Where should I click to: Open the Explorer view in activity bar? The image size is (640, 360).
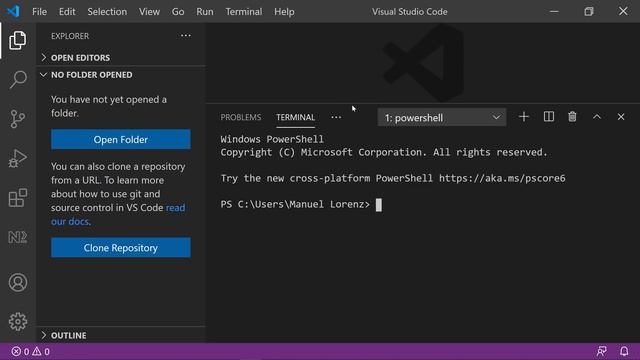[x=18, y=40]
